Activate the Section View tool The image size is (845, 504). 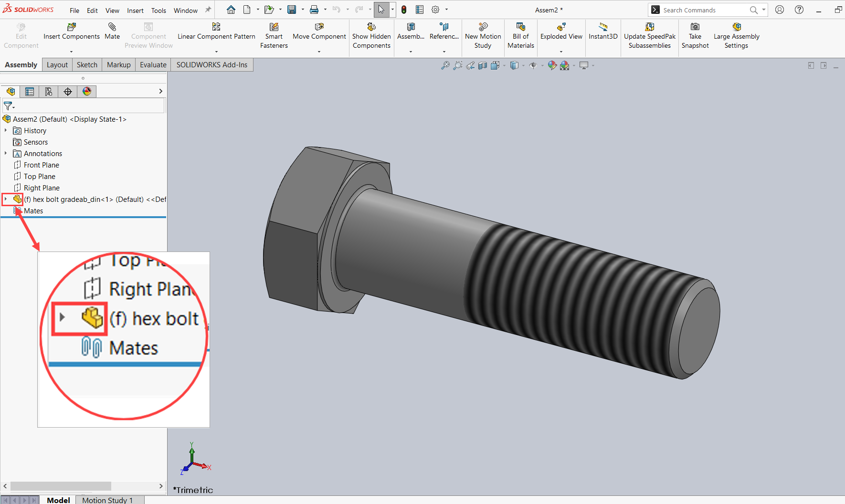click(483, 65)
